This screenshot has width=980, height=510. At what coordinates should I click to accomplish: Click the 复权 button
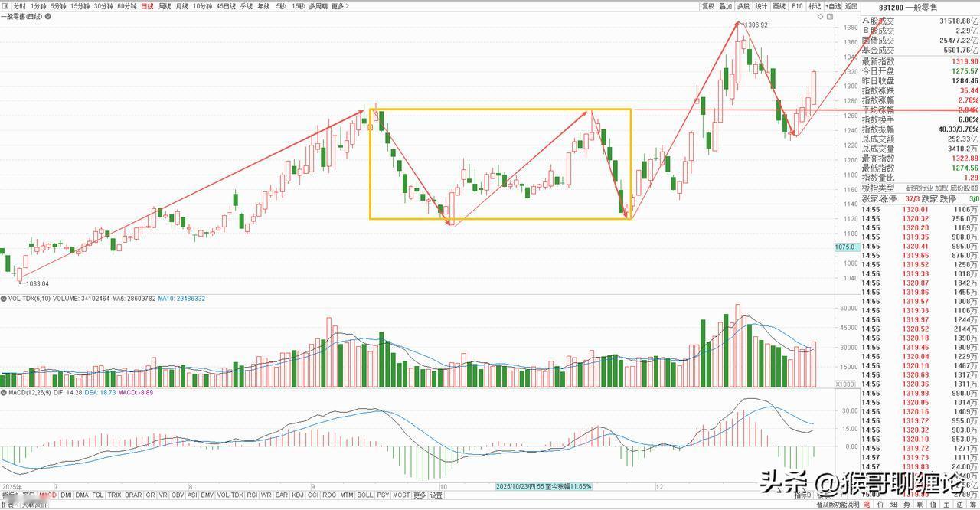(708, 6)
